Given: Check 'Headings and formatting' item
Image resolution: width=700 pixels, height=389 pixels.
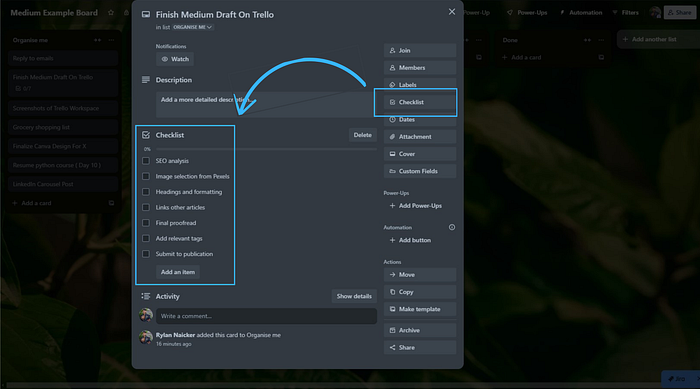Looking at the screenshot, I should tap(146, 192).
